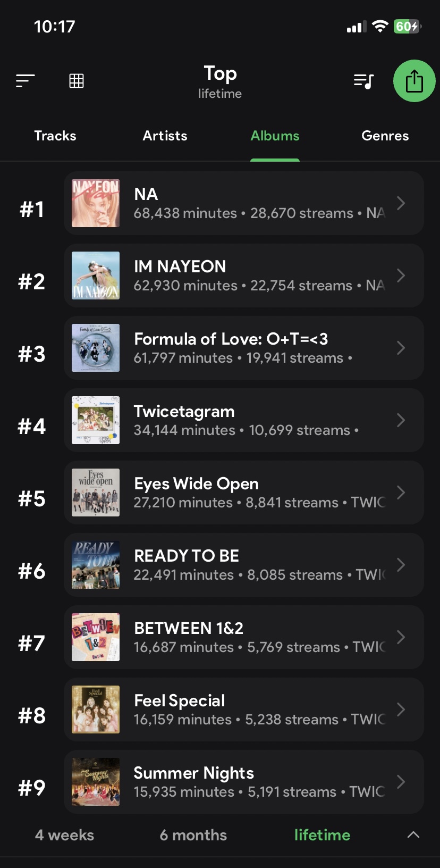Expand READY TO BE row chevron
Screen dimensions: 440x868
[401, 565]
